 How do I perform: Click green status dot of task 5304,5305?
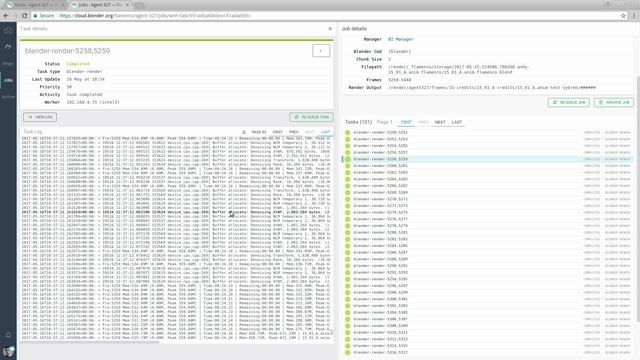tap(348, 313)
